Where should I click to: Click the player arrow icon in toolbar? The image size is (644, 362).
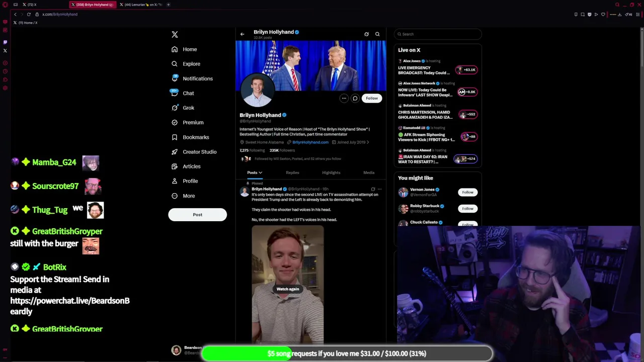click(x=596, y=14)
